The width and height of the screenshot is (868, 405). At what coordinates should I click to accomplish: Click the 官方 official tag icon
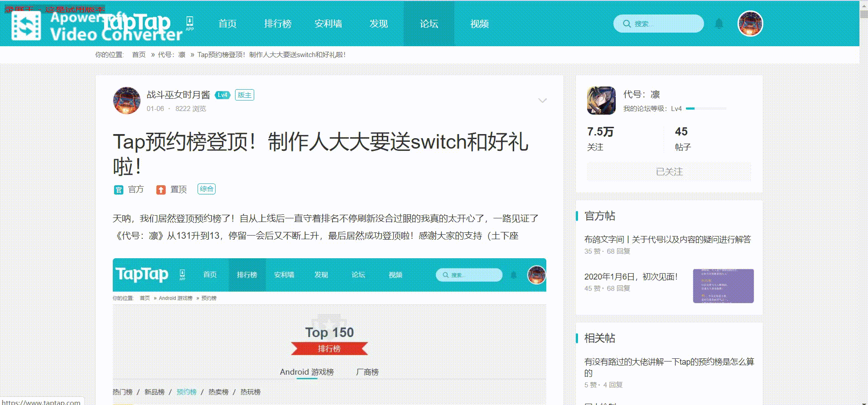[x=118, y=190]
